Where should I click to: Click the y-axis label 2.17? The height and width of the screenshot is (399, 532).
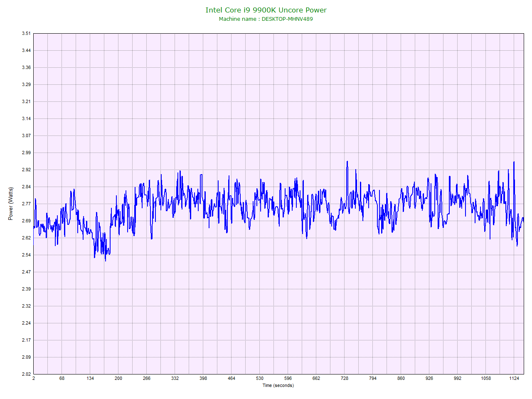(x=26, y=340)
